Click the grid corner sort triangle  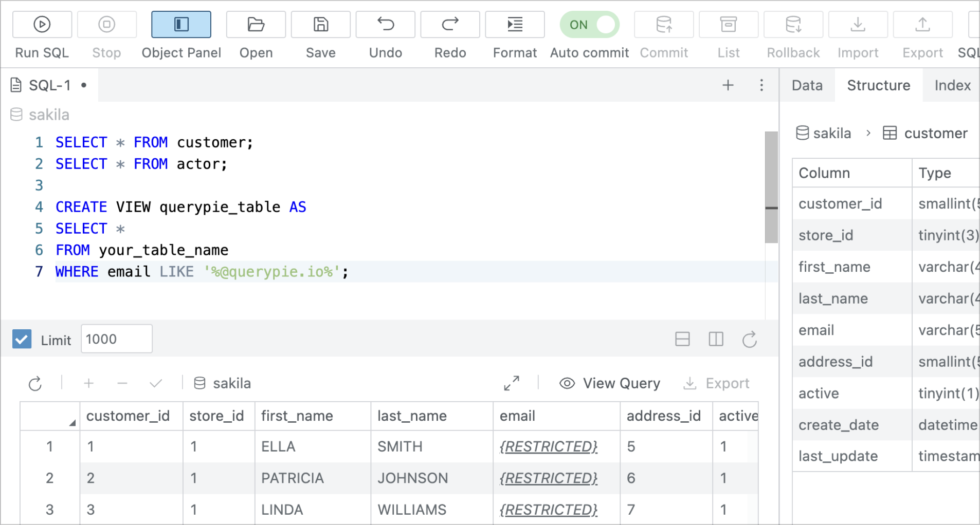point(72,423)
